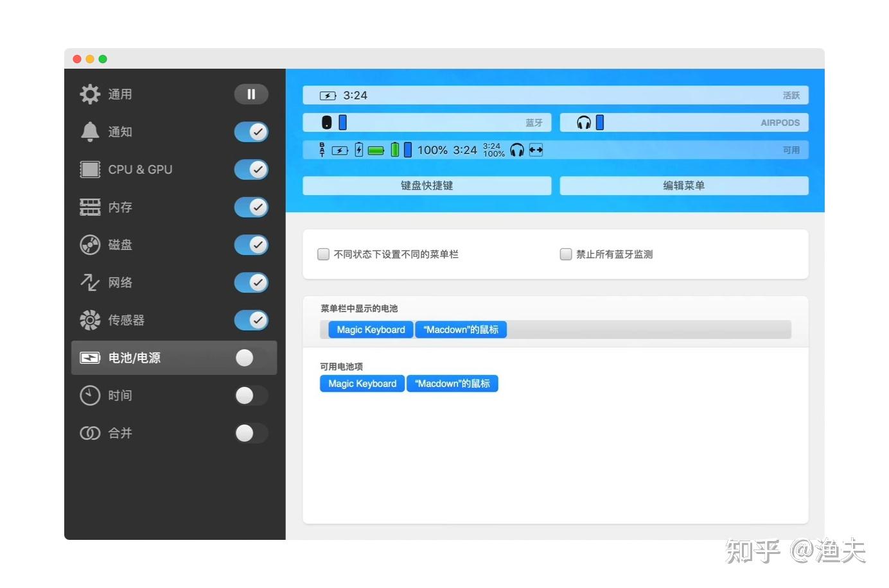This screenshot has height=588, width=889.
Task: Pick the green vertical battery icon in 可用 row
Action: click(x=395, y=150)
